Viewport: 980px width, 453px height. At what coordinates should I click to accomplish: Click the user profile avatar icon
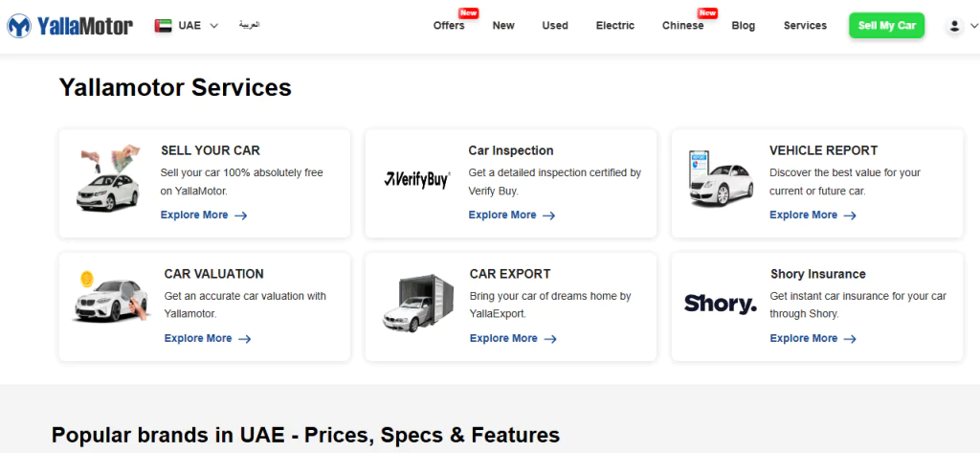pyautogui.click(x=953, y=26)
